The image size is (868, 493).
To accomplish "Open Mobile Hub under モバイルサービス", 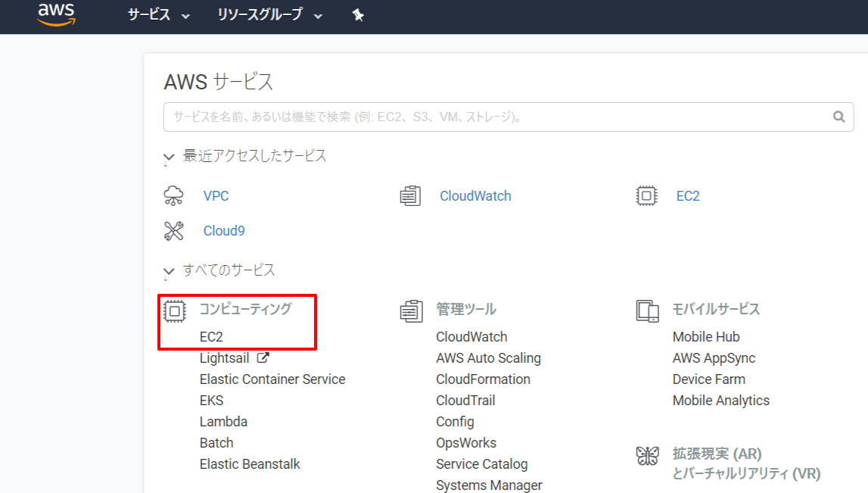I will pos(705,337).
